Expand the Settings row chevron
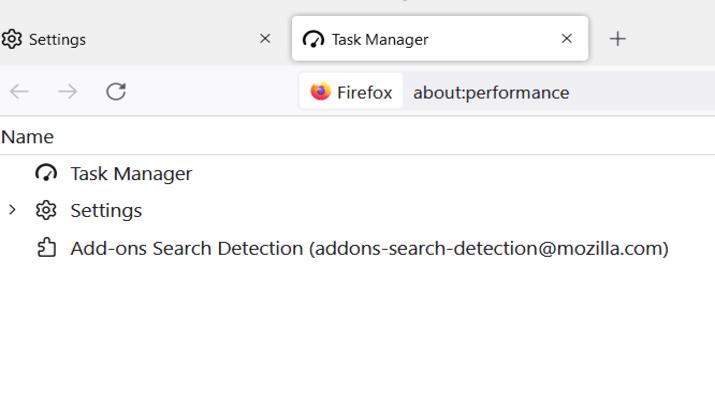 pyautogui.click(x=12, y=210)
